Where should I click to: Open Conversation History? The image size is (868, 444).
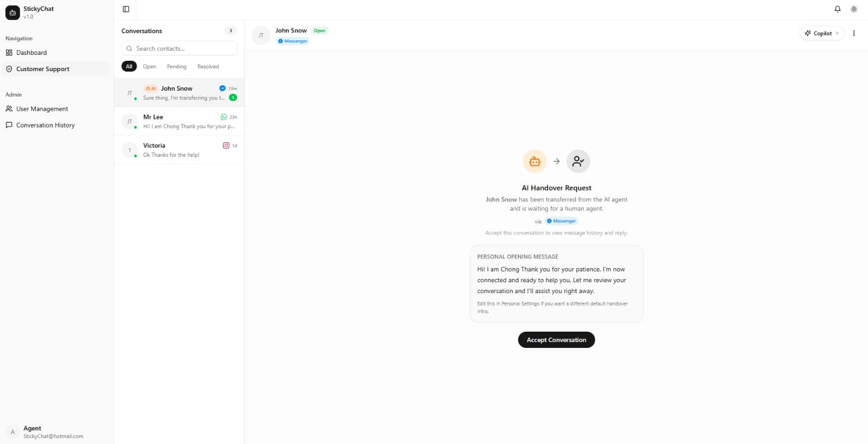(x=56, y=125)
